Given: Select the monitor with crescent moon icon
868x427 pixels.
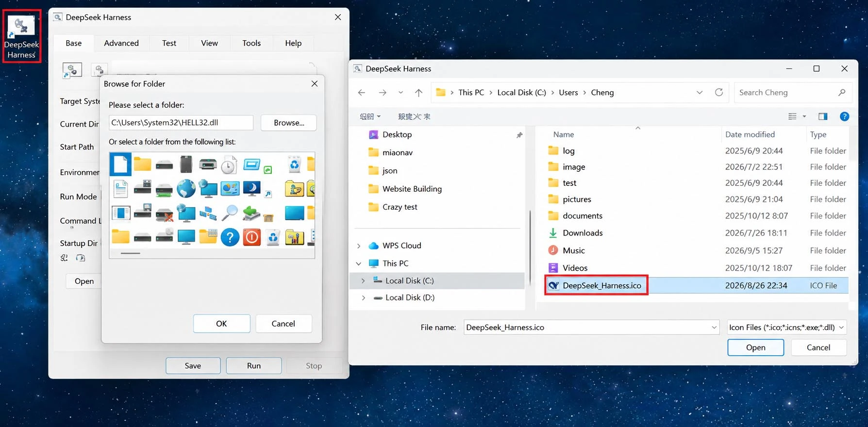Looking at the screenshot, I should pyautogui.click(x=251, y=188).
